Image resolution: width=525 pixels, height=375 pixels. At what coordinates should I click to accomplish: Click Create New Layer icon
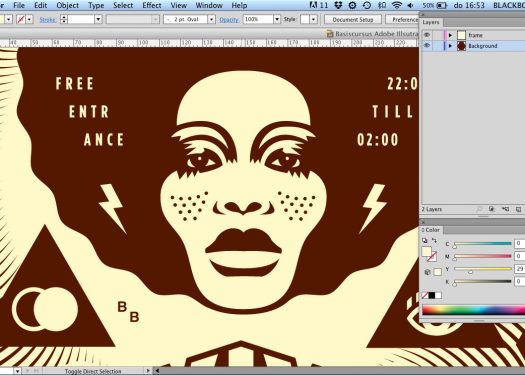(518, 209)
